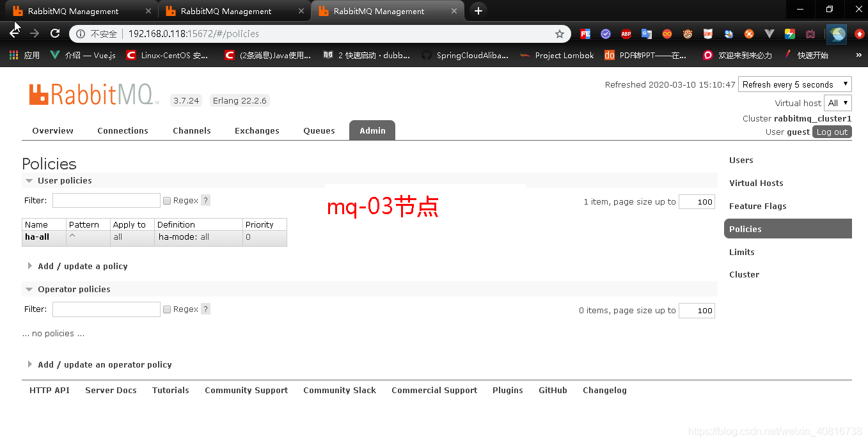Viewport: 868px width, 443px height.
Task: Open the blue paintbrush extension icon
Action: click(729, 34)
